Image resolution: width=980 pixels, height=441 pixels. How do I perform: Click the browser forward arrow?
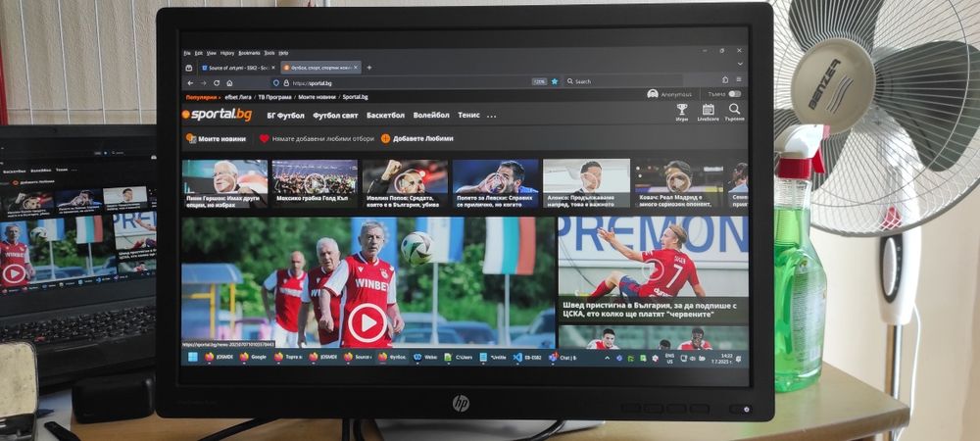[203, 82]
